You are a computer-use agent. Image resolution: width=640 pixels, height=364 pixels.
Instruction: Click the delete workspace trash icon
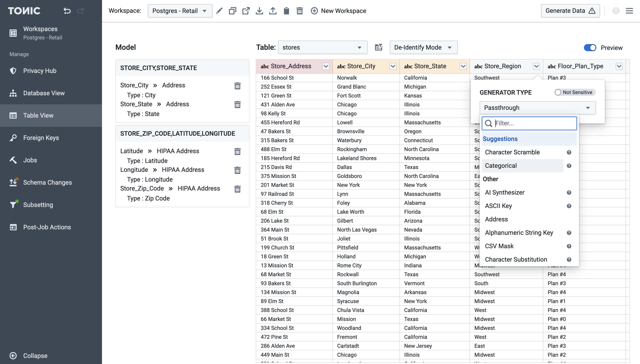pyautogui.click(x=299, y=11)
